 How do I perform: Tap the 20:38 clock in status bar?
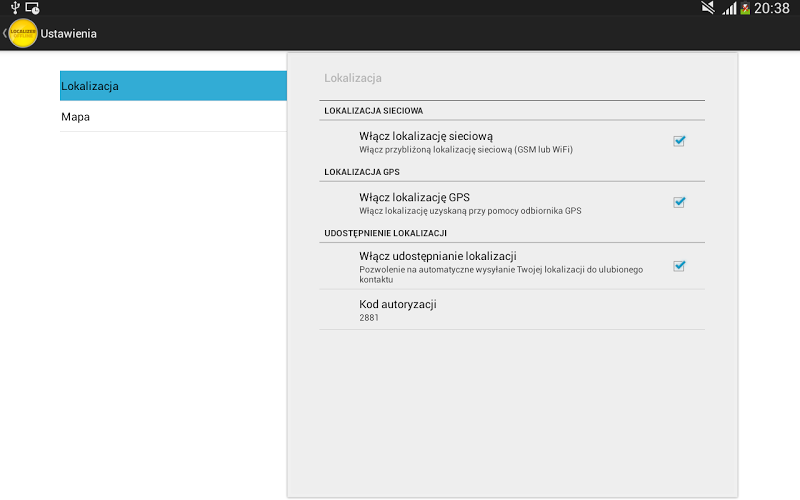click(x=771, y=8)
